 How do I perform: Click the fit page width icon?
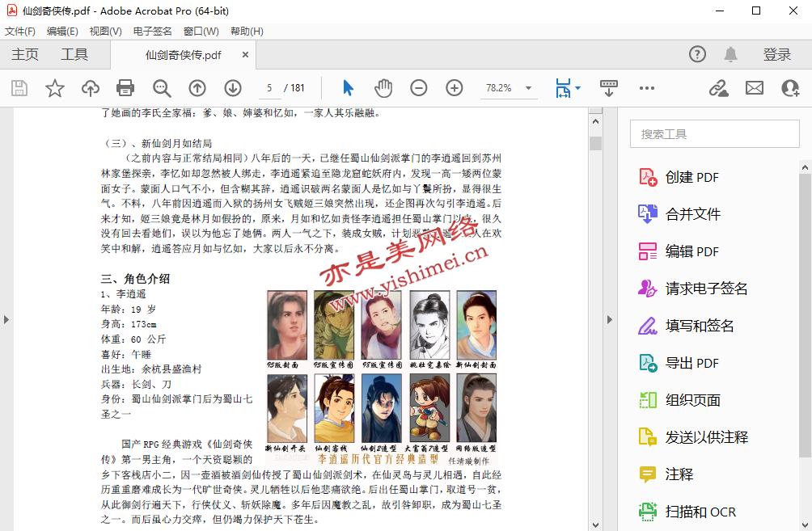click(x=563, y=88)
